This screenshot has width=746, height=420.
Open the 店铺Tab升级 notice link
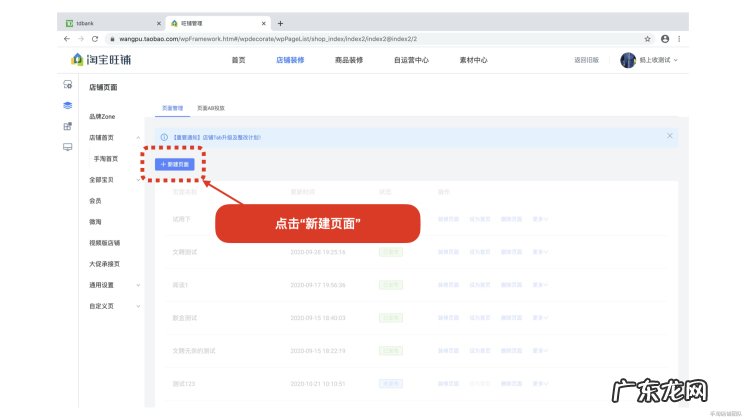[217, 137]
